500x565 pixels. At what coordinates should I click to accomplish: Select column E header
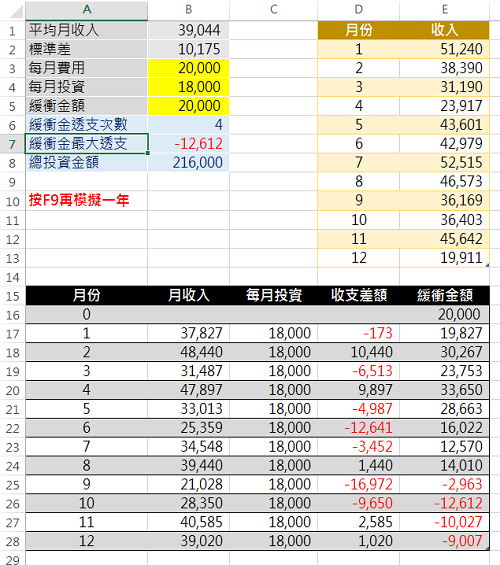coord(445,10)
